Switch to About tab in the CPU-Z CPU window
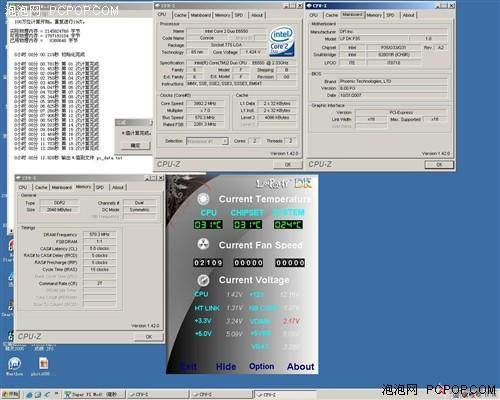Screen dimensions: 500x400 tap(257, 15)
